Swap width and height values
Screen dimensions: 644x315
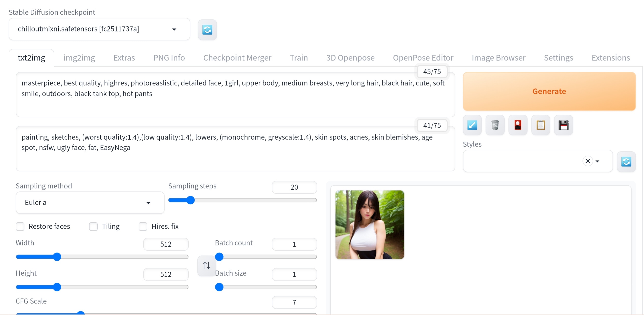[207, 266]
